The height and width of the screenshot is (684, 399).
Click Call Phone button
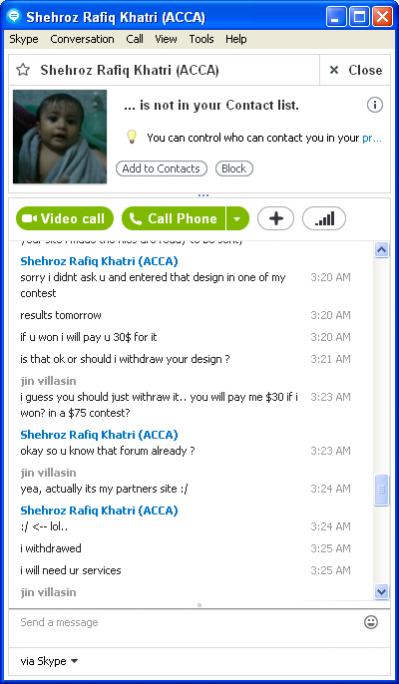point(174,219)
